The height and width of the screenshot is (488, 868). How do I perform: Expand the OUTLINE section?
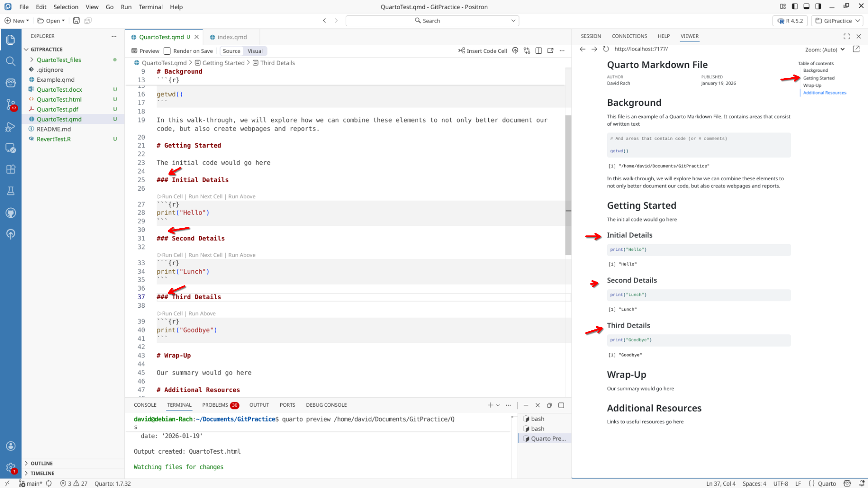(x=42, y=463)
